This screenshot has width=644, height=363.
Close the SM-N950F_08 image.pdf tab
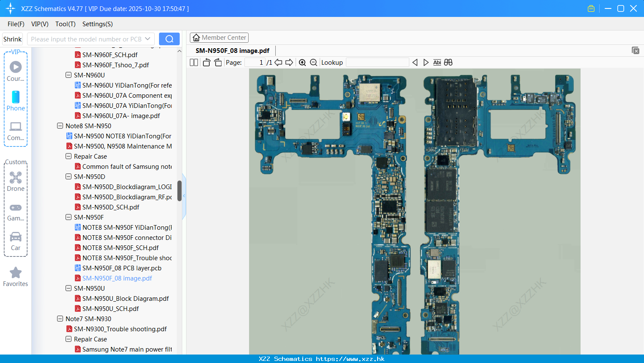point(636,50)
